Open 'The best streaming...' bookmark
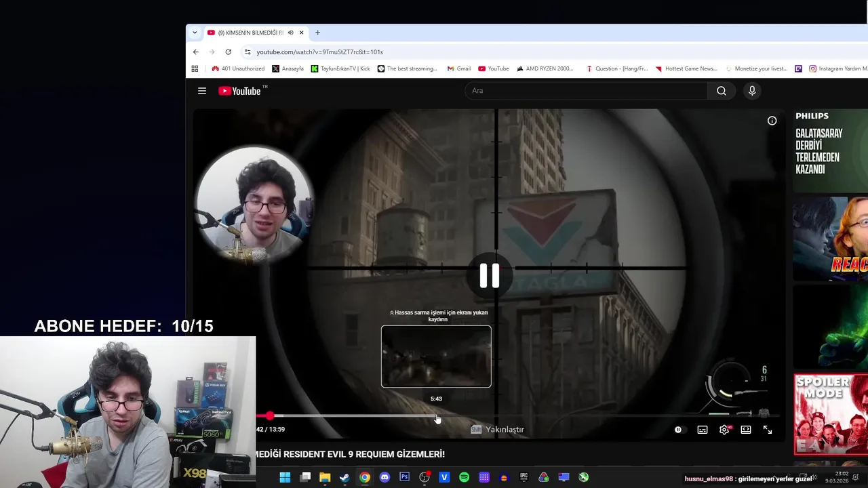This screenshot has height=488, width=868. pos(408,68)
